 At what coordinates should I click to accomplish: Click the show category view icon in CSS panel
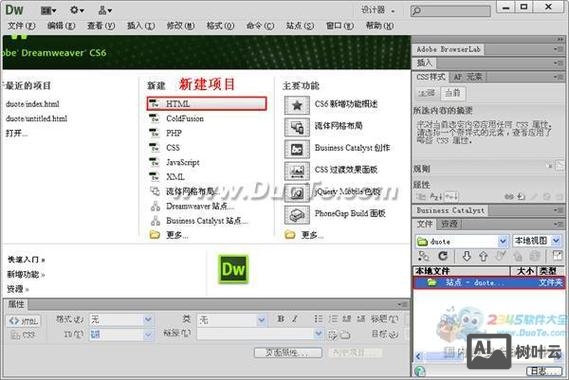(421, 197)
